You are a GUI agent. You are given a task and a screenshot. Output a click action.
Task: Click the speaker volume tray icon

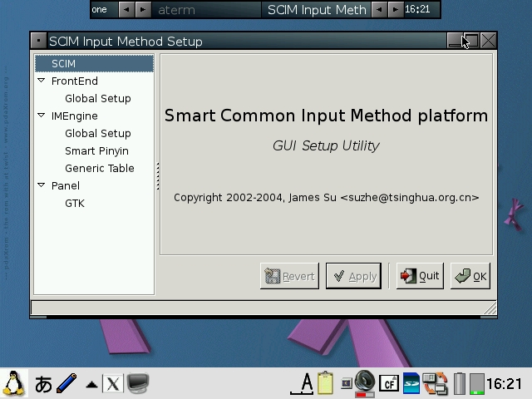pyautogui.click(x=364, y=382)
